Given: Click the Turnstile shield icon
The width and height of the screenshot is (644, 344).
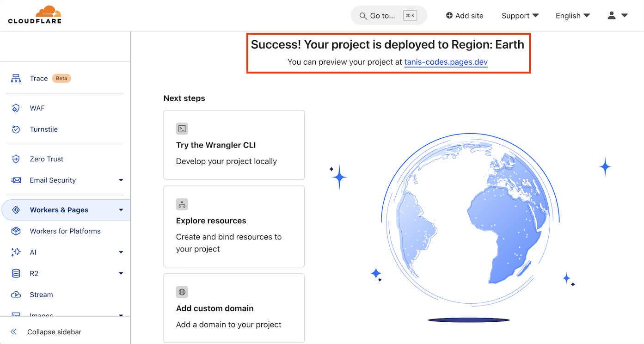Looking at the screenshot, I should [16, 129].
